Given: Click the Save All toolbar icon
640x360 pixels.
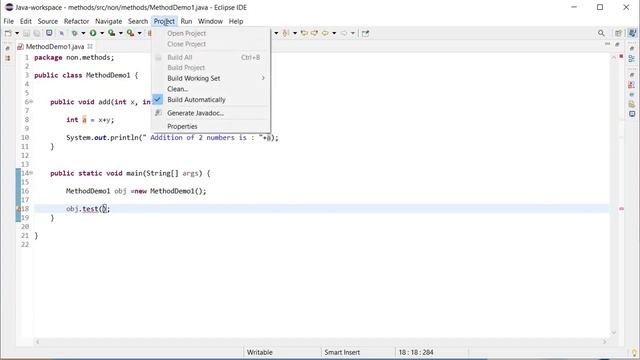Looking at the screenshot, I should [37, 33].
